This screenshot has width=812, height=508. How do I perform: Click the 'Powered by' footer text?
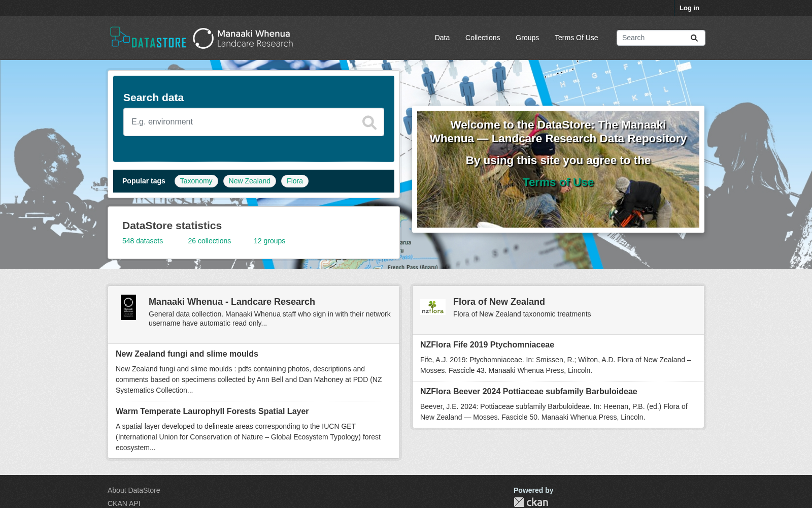coord(533,490)
